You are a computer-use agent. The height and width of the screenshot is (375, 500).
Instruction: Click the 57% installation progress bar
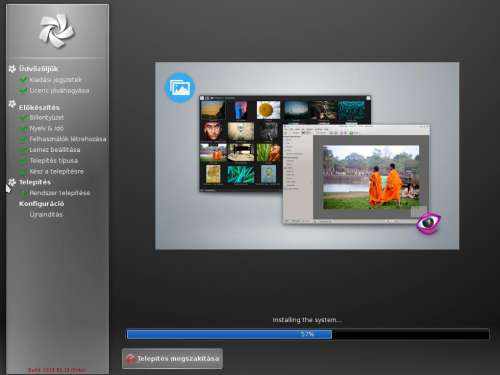(308, 334)
